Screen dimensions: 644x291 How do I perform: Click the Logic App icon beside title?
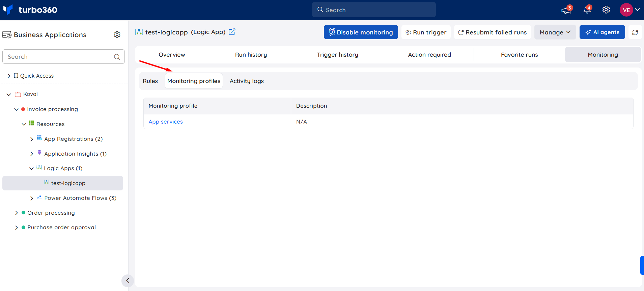(x=139, y=32)
